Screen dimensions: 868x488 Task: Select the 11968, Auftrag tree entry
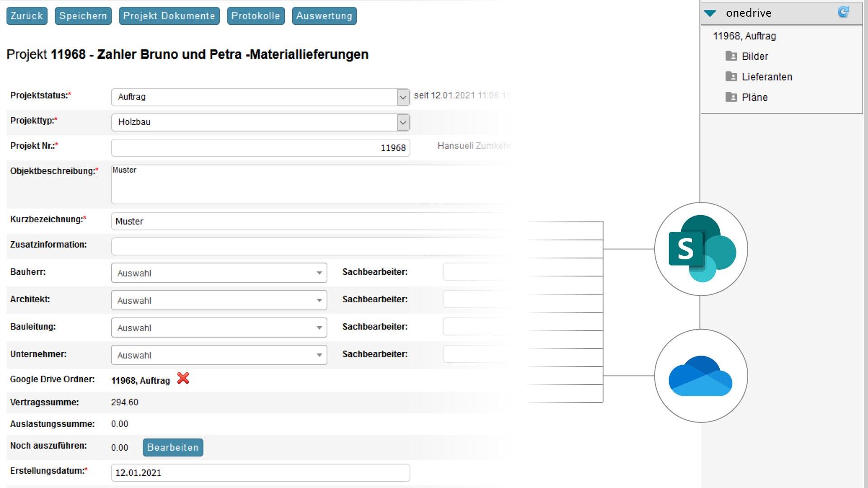[744, 36]
